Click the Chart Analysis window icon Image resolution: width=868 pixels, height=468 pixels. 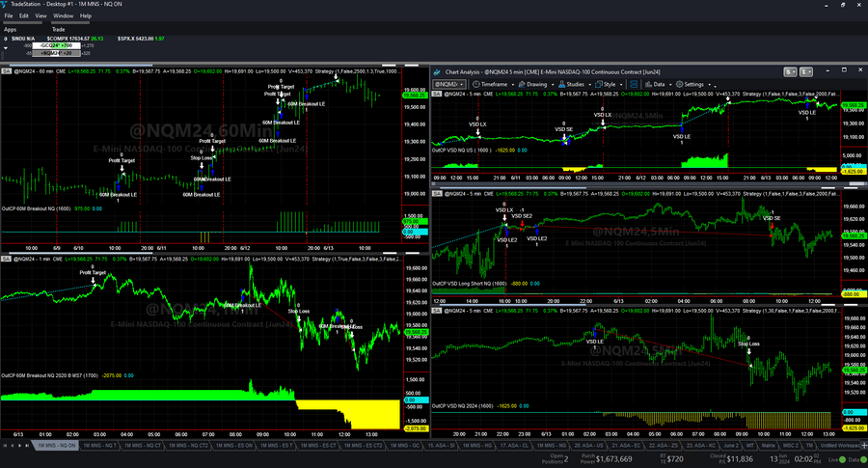pyautogui.click(x=437, y=72)
